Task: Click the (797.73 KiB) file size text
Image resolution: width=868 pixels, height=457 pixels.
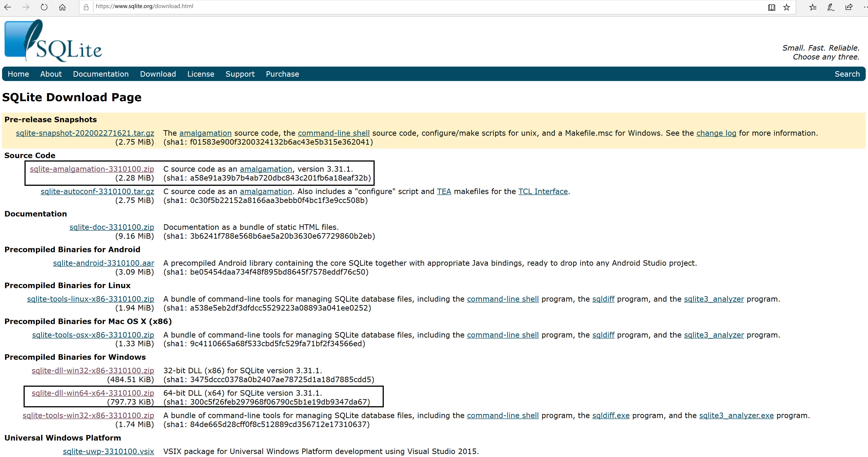Action: pyautogui.click(x=130, y=402)
